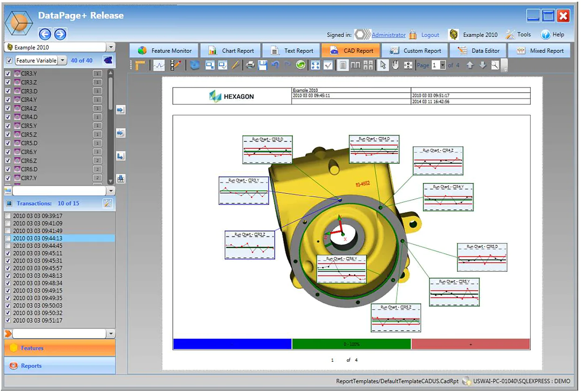Check the 2010 03 03 09:44:13 transaction checkbox
This screenshot has width=581, height=392.
point(7,238)
